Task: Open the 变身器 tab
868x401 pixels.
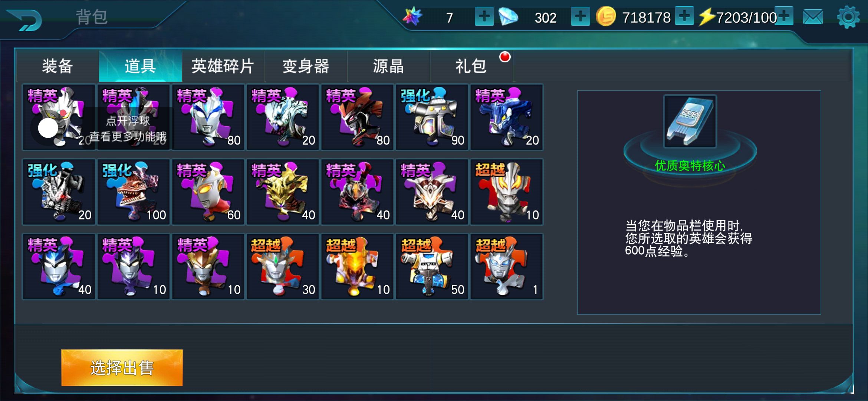Action: pos(306,66)
